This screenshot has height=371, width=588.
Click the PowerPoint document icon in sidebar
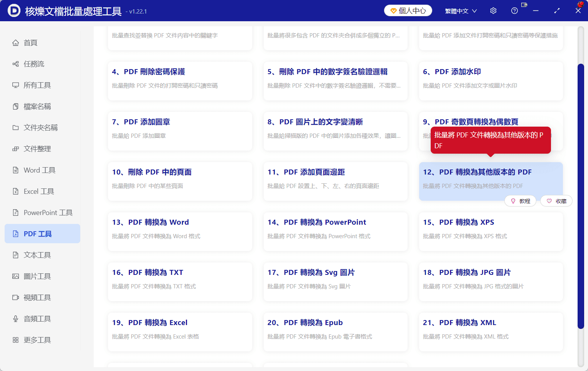15,213
